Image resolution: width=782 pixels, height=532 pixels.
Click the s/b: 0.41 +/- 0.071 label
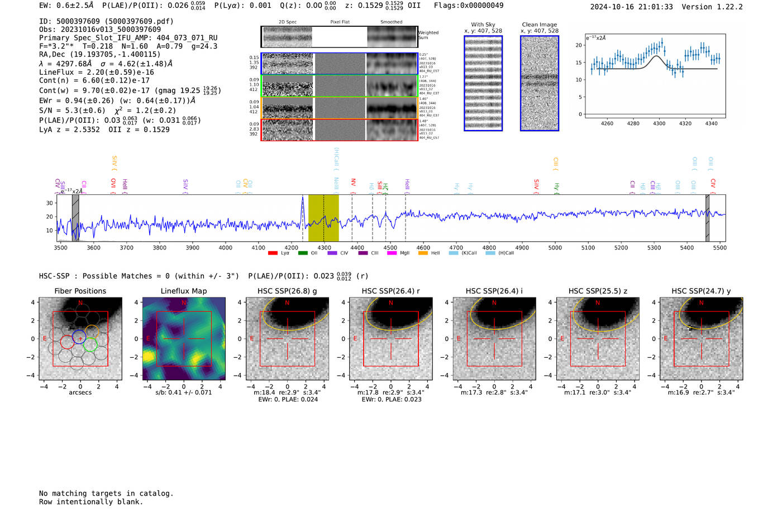pos(184,392)
